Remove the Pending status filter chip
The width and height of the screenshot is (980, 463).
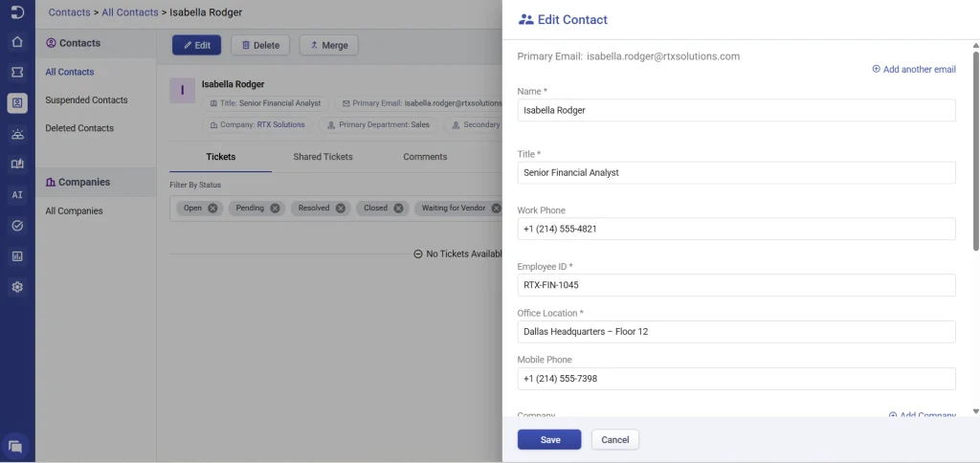pos(275,208)
